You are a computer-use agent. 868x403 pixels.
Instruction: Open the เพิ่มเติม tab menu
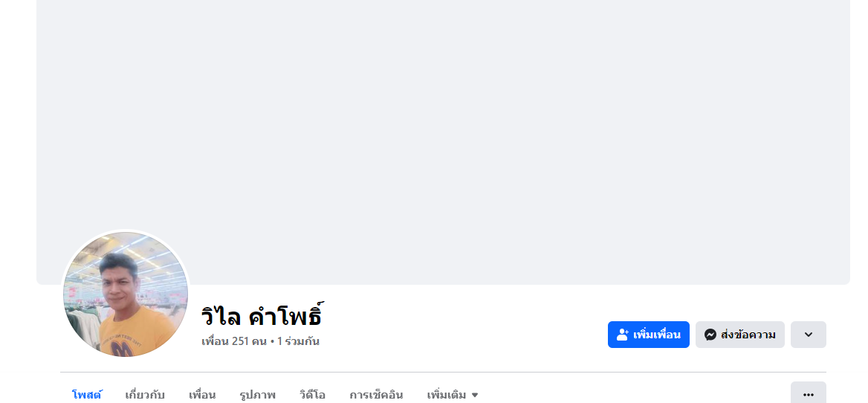[447, 395]
